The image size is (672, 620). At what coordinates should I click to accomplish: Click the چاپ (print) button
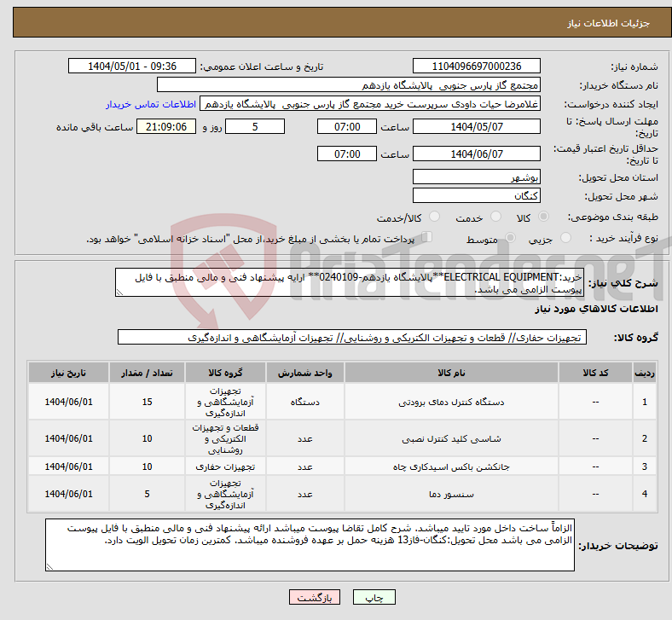click(374, 597)
